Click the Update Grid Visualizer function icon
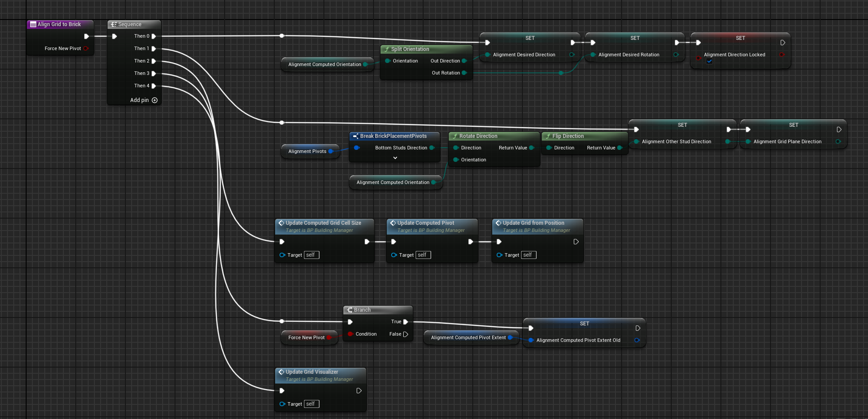The image size is (868, 419). [x=282, y=372]
